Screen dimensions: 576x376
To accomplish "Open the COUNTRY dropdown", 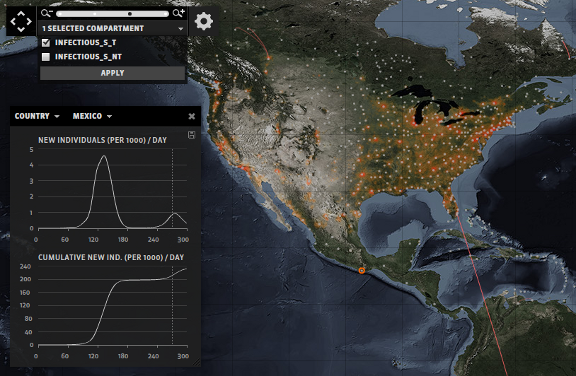I will pos(37,116).
